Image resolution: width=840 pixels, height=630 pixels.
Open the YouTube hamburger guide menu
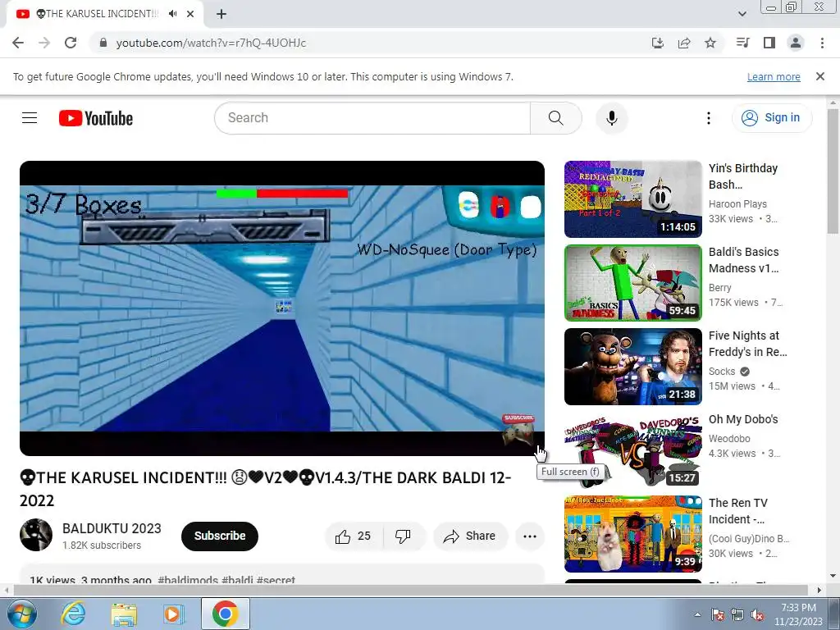[30, 118]
